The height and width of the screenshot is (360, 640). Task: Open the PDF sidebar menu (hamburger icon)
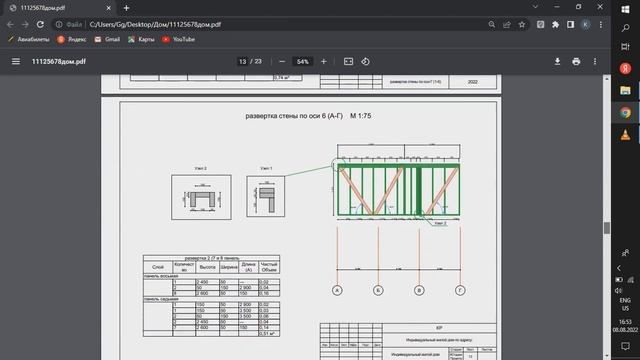pyautogui.click(x=16, y=62)
